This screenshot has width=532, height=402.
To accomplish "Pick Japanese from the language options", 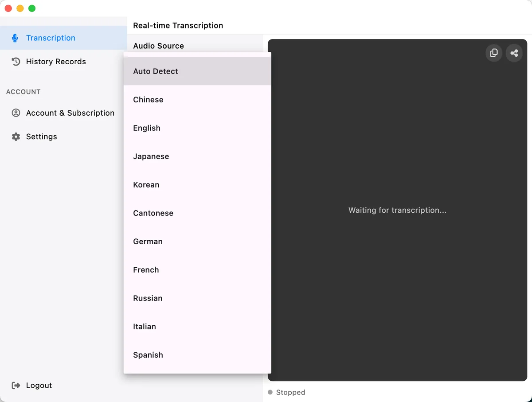I will pos(151,156).
